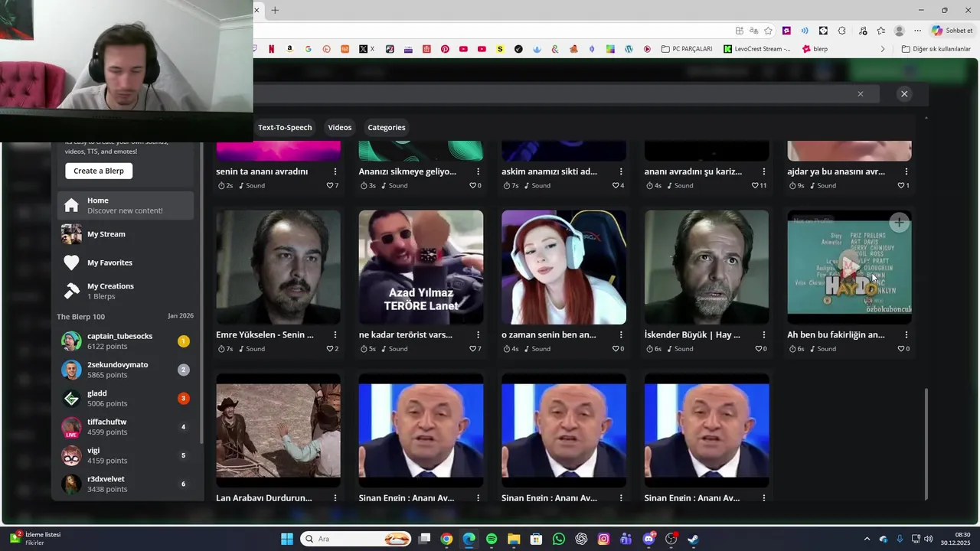Open options menu for 'Emre Yükselen - Senin' sound
Screen dimensions: 980x551
335,334
